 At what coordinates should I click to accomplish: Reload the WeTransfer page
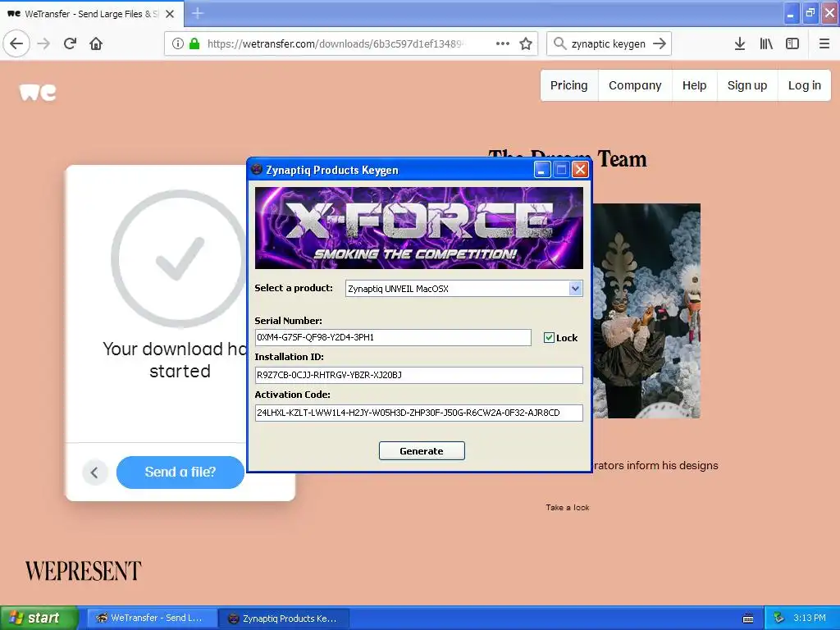[x=71, y=43]
